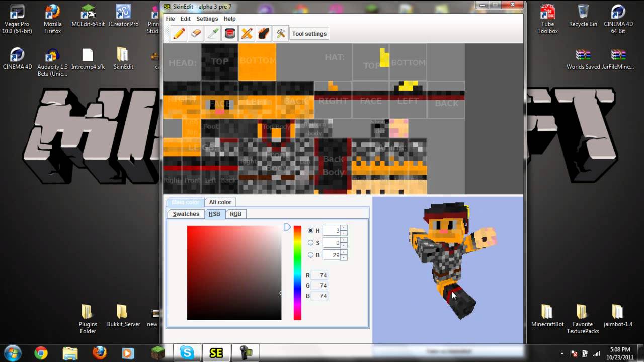Open the Worlds Saved archive icon

tap(583, 59)
